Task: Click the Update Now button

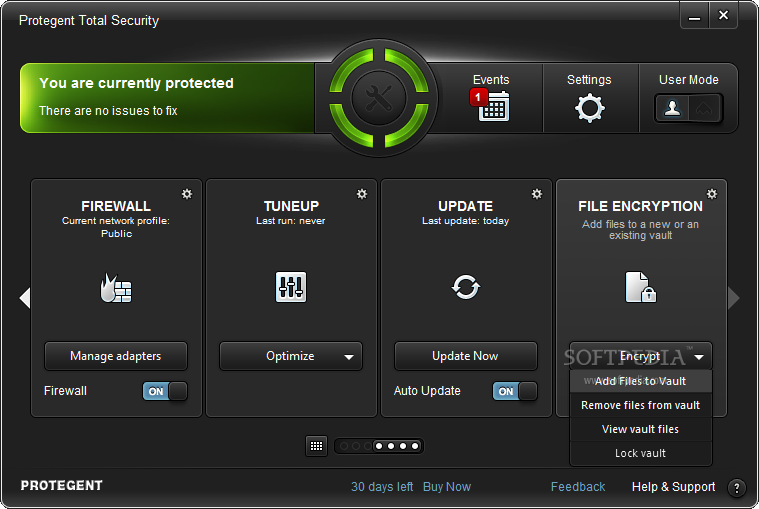Action: pos(466,356)
